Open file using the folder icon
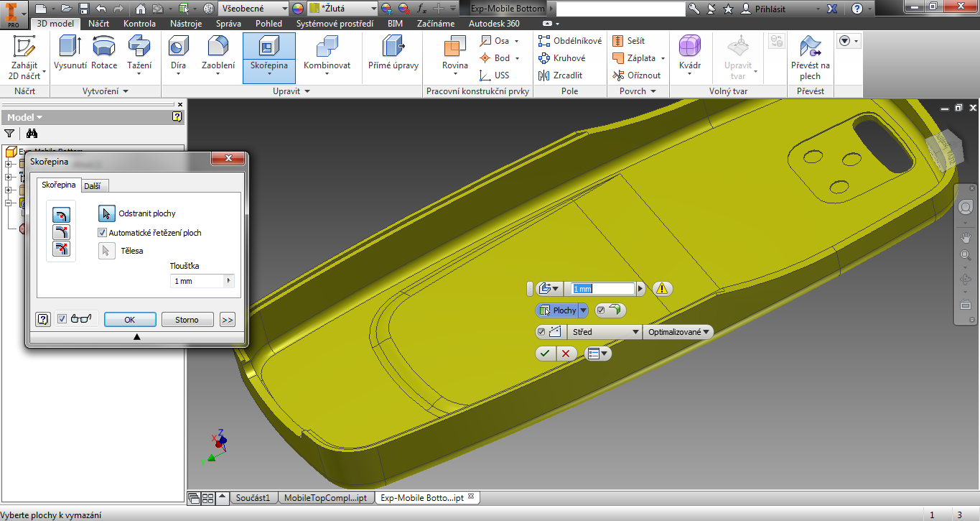This screenshot has width=980, height=521. (x=66, y=9)
